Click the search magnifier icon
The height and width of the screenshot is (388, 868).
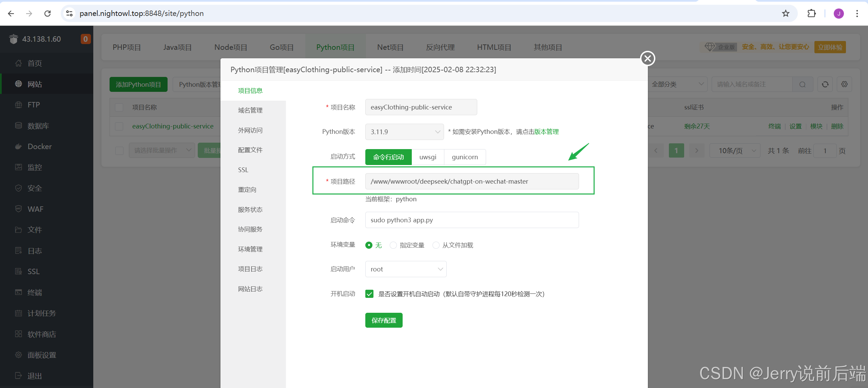tap(802, 84)
